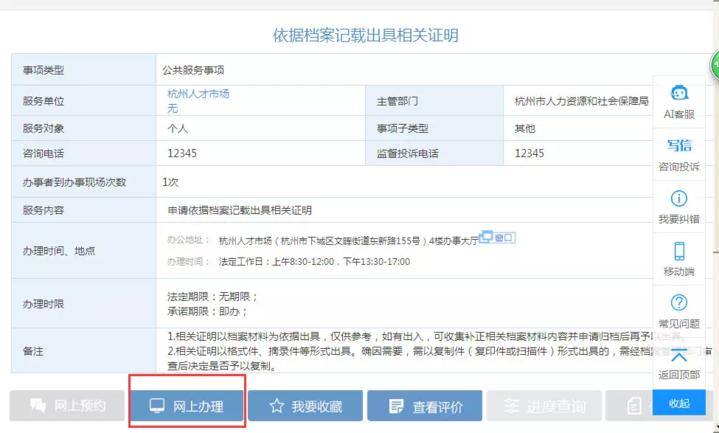Open the 杭州人才市场 link
Image resolution: width=719 pixels, height=433 pixels.
pos(198,94)
